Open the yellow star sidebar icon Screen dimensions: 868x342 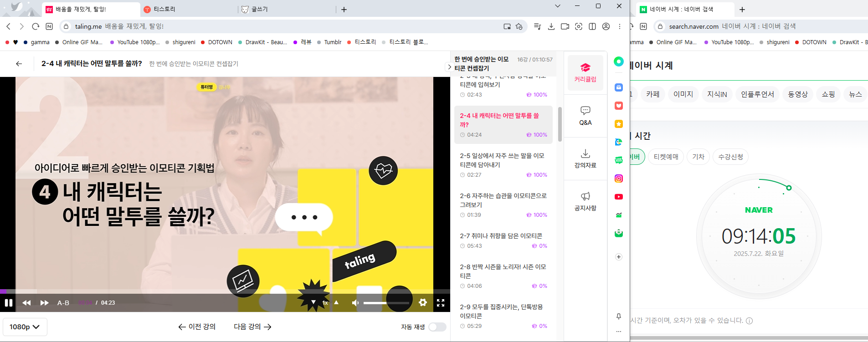click(x=619, y=124)
